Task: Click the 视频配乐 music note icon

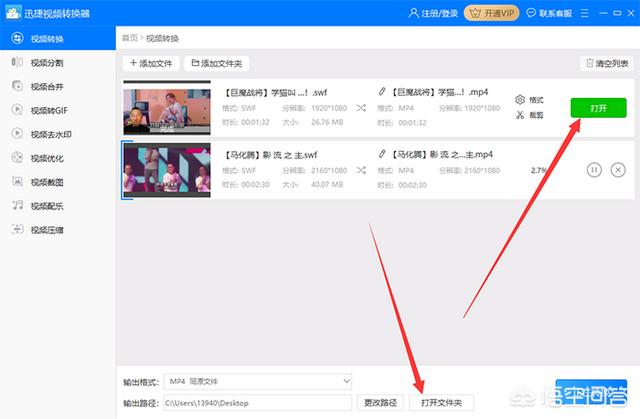Action: click(17, 205)
